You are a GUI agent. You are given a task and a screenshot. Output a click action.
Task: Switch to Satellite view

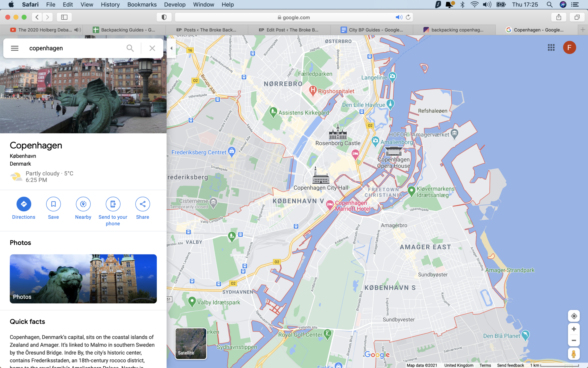pos(191,344)
